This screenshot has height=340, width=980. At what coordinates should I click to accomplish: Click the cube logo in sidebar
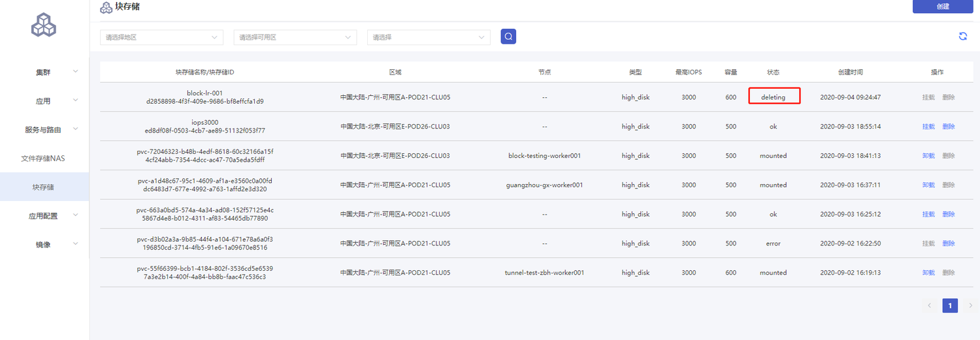pos(44,25)
